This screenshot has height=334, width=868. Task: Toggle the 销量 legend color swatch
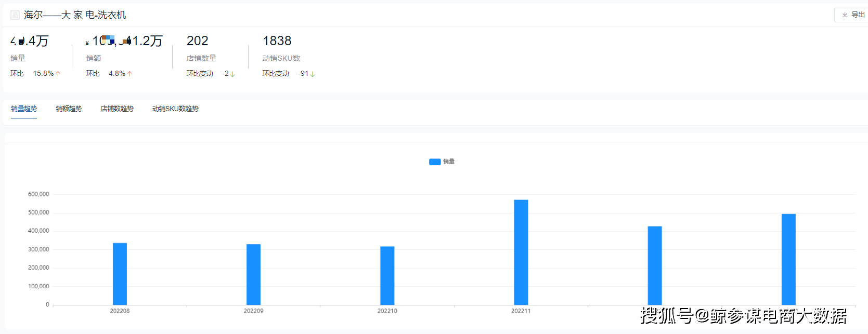click(x=435, y=162)
